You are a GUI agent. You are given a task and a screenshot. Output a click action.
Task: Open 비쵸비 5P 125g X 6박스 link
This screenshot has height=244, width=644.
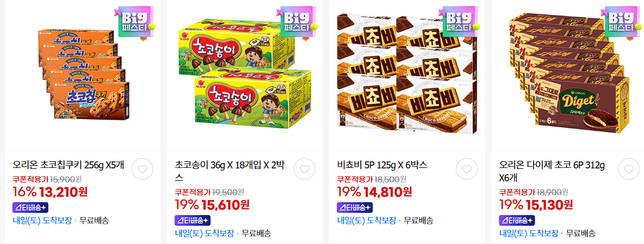382,165
